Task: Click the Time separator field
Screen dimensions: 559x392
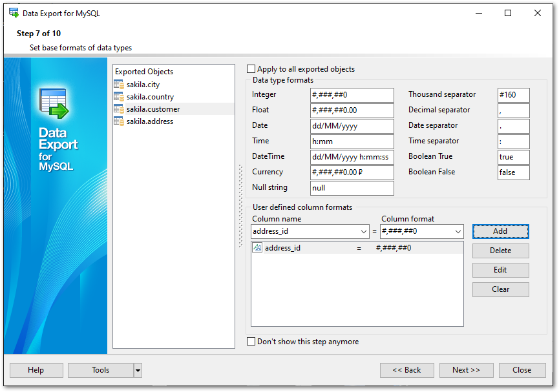Action: pos(513,141)
